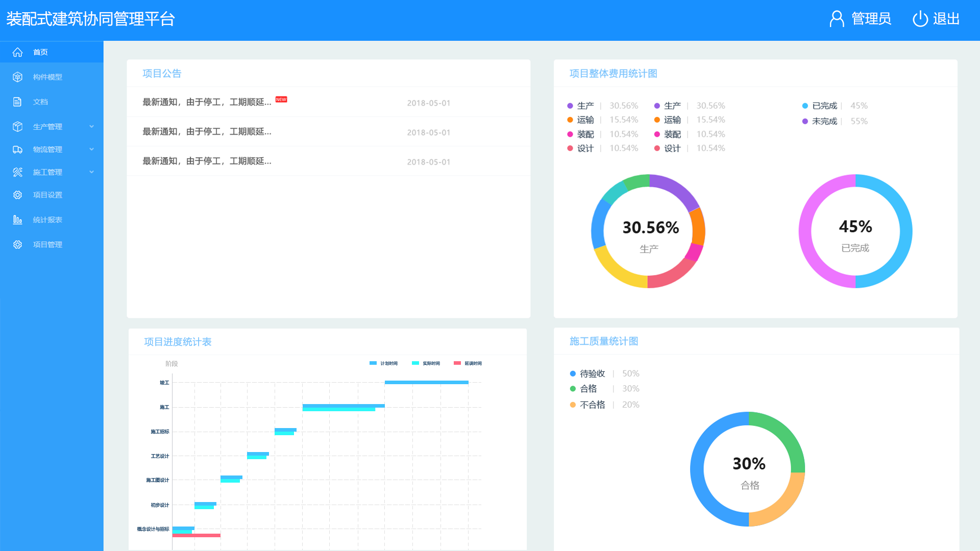Screen dimensions: 980x551
Task: Click the 项目设置 gear icon
Action: [18, 195]
